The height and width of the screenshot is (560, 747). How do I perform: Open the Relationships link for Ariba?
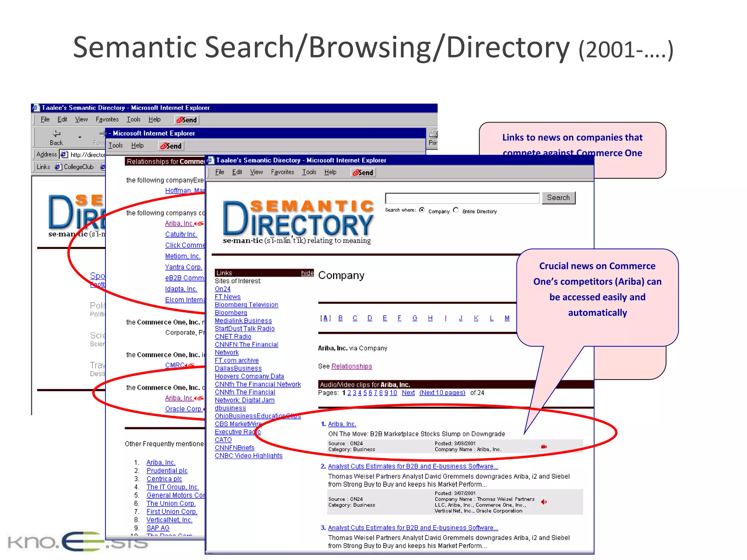[x=352, y=366]
